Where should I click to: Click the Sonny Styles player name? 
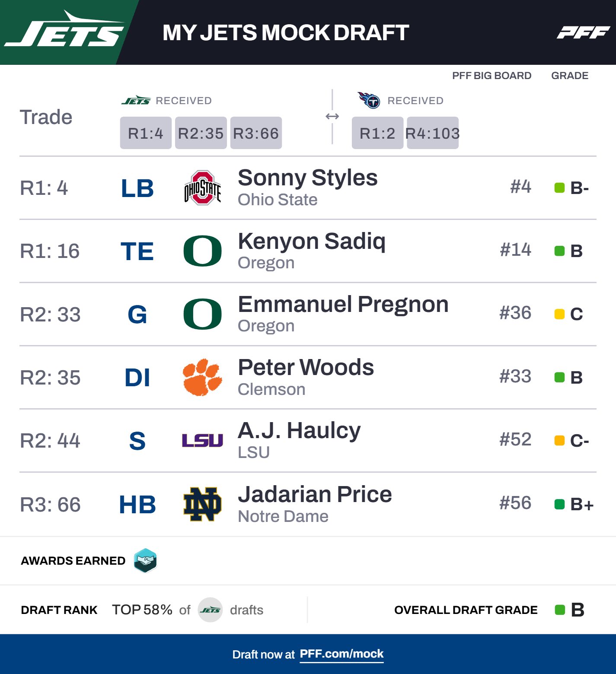tap(307, 178)
